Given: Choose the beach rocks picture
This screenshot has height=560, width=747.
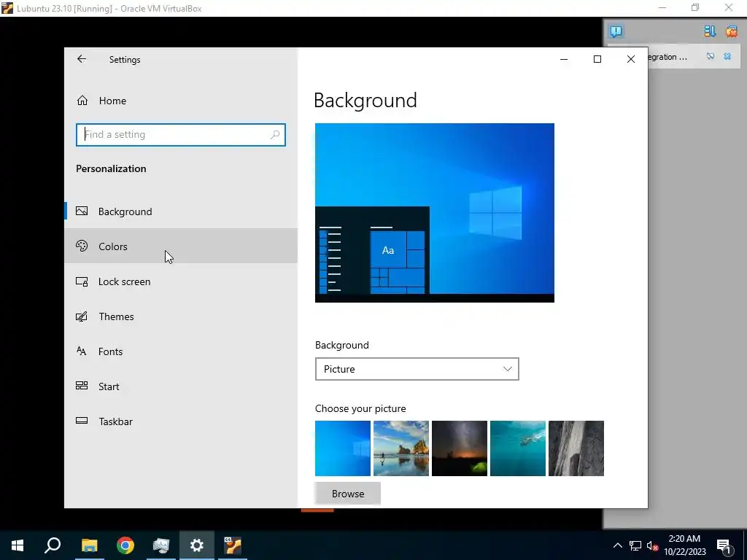Looking at the screenshot, I should click(x=401, y=448).
